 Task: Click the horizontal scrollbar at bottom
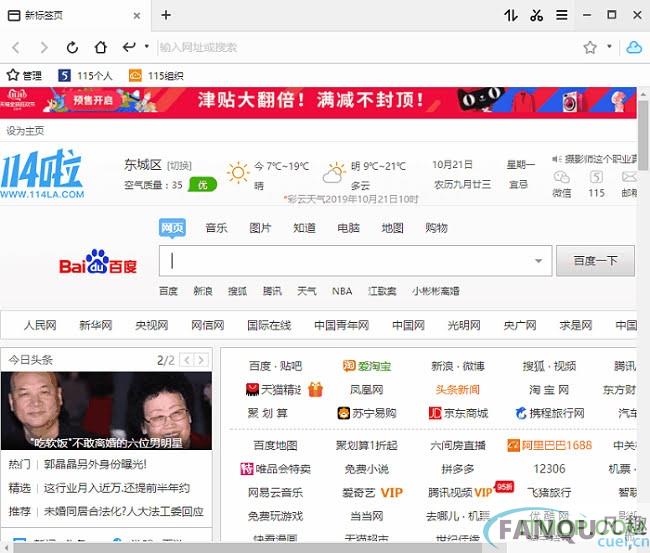coord(247,548)
